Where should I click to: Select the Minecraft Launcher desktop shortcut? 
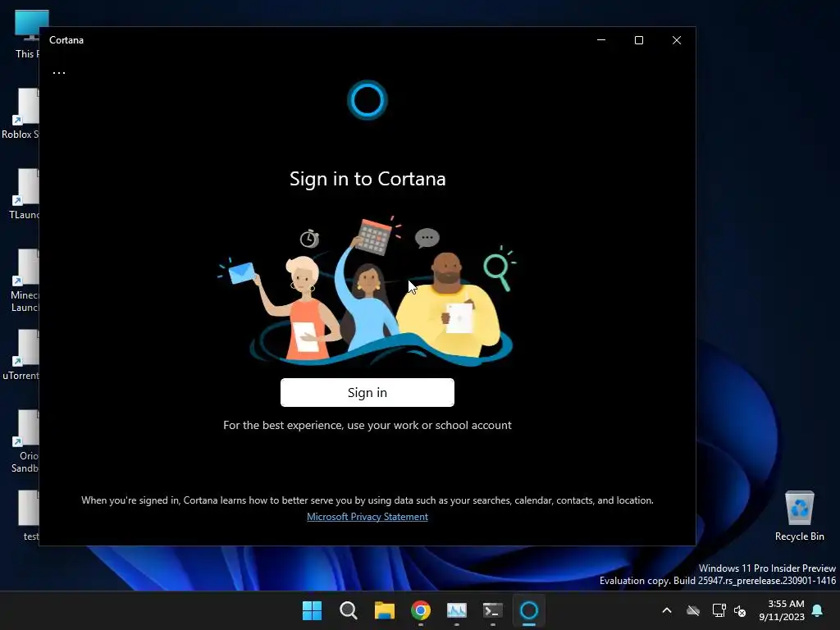coord(24,281)
